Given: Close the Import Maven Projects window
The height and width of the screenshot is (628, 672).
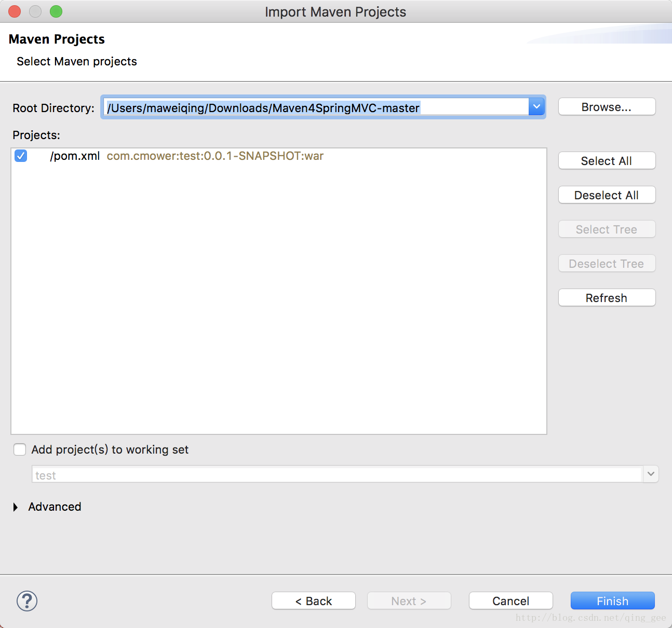Looking at the screenshot, I should 15,11.
